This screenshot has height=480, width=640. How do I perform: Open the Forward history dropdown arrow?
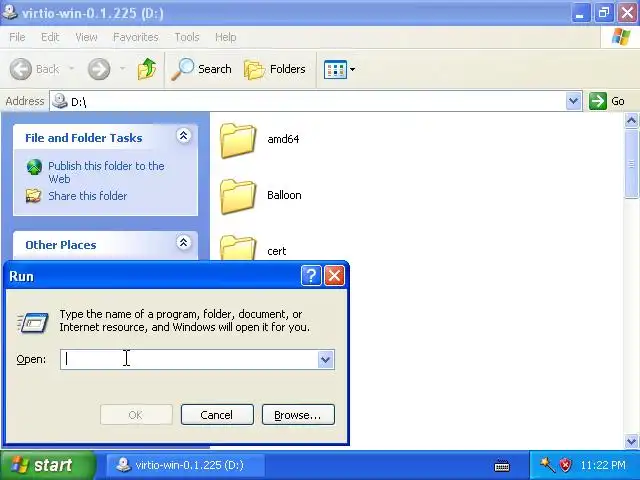point(122,69)
